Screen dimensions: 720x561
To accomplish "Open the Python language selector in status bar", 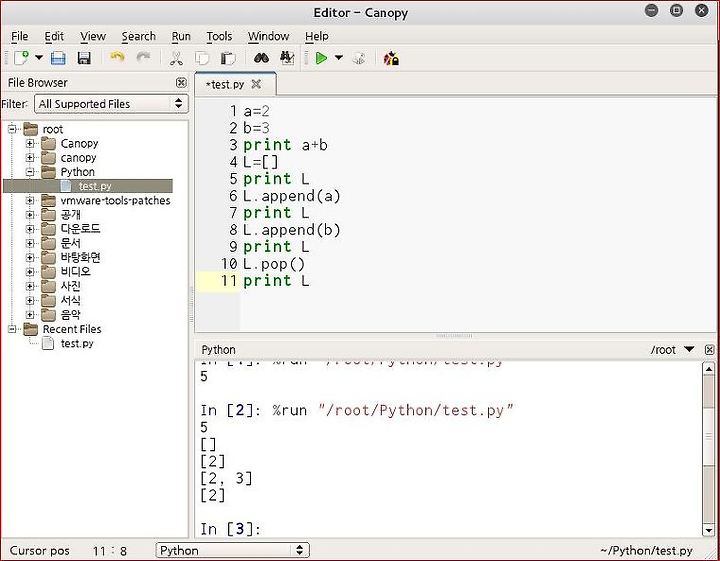I will point(232,550).
